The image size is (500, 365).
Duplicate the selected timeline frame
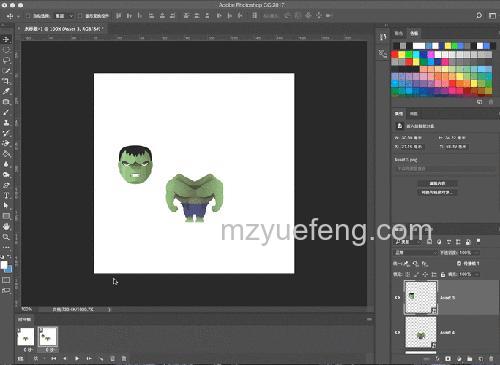coord(113,359)
